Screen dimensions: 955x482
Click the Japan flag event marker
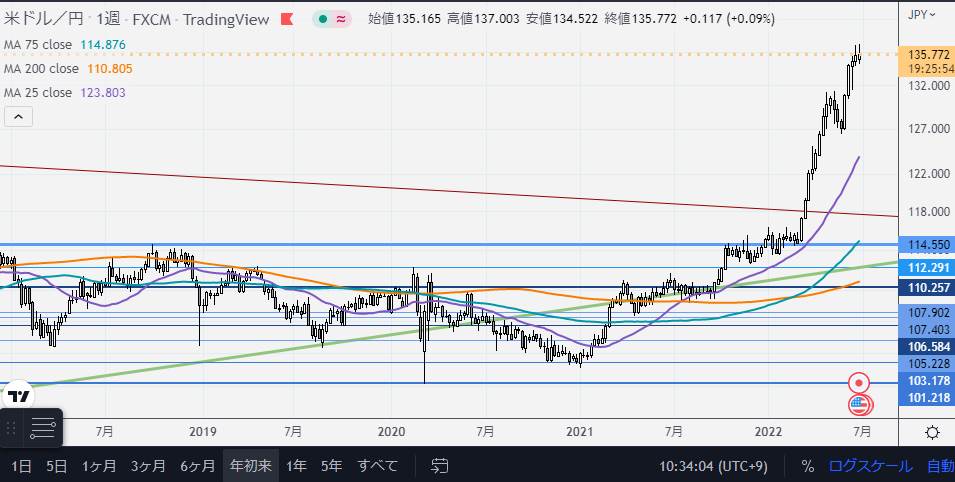pyautogui.click(x=859, y=383)
